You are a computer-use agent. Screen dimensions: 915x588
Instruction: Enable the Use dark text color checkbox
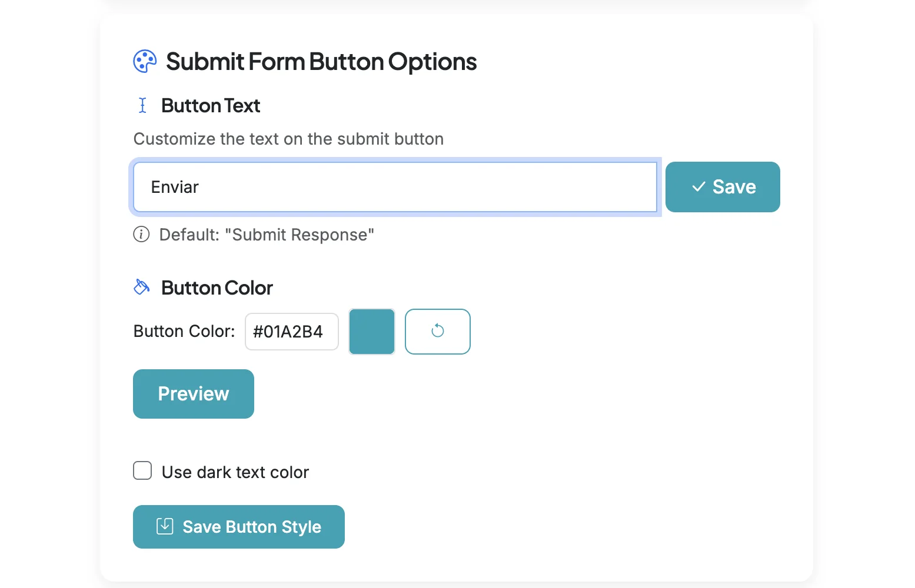pyautogui.click(x=142, y=470)
